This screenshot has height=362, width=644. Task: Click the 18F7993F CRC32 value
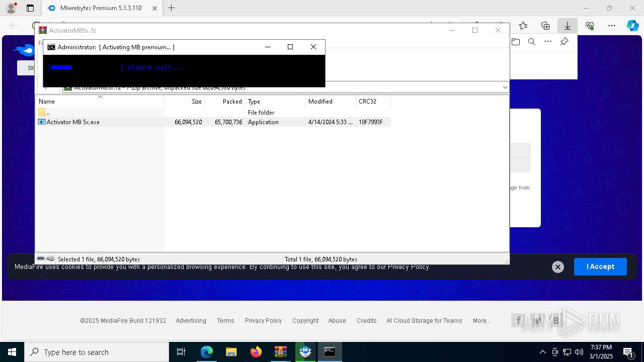(x=371, y=122)
